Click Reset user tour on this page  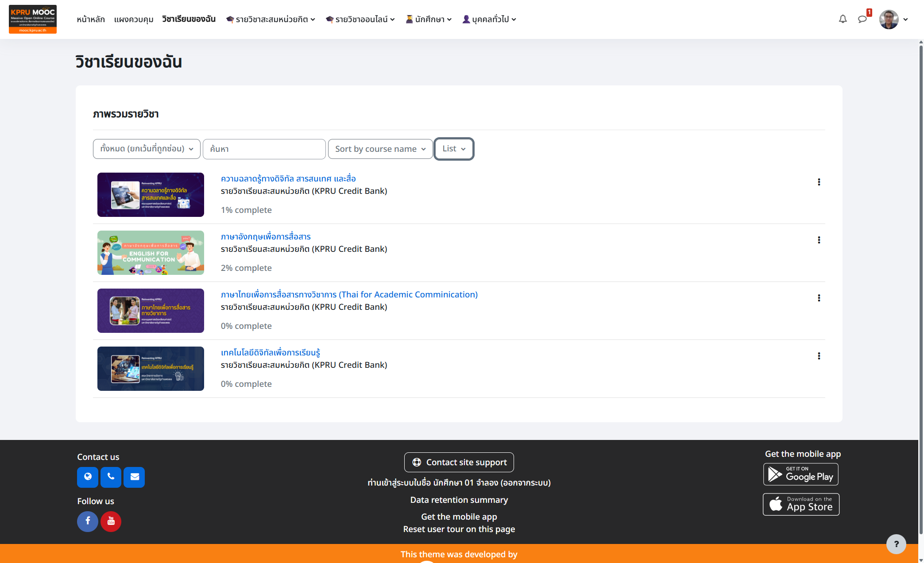pyautogui.click(x=459, y=529)
